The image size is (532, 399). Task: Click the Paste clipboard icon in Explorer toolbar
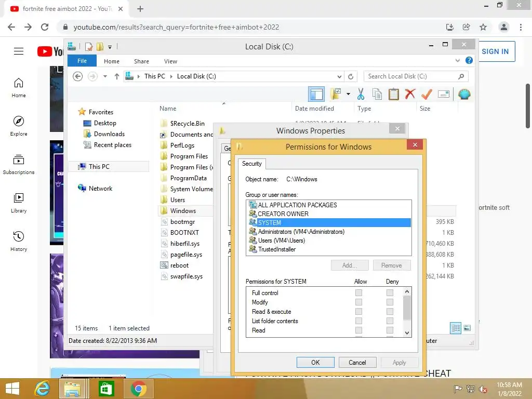point(394,94)
